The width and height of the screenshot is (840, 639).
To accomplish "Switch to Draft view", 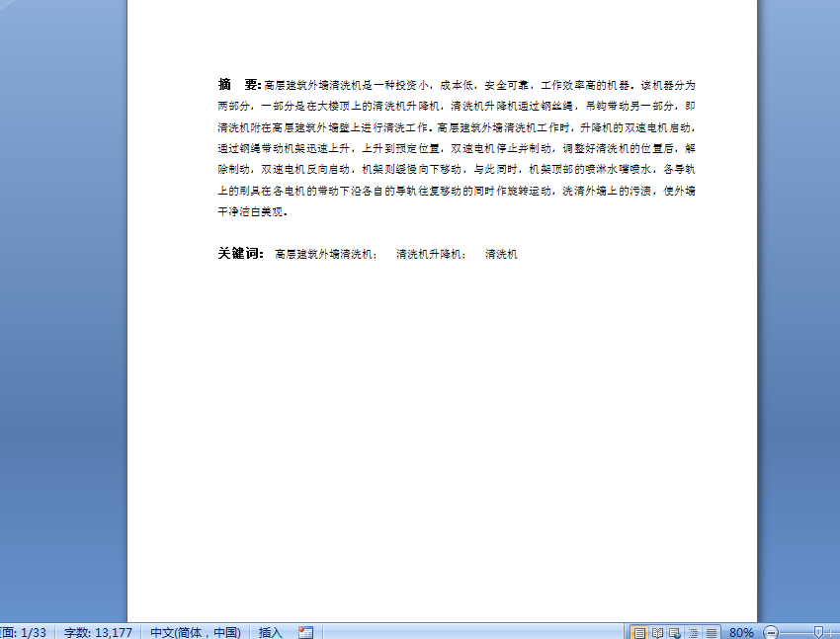I will click(x=711, y=633).
